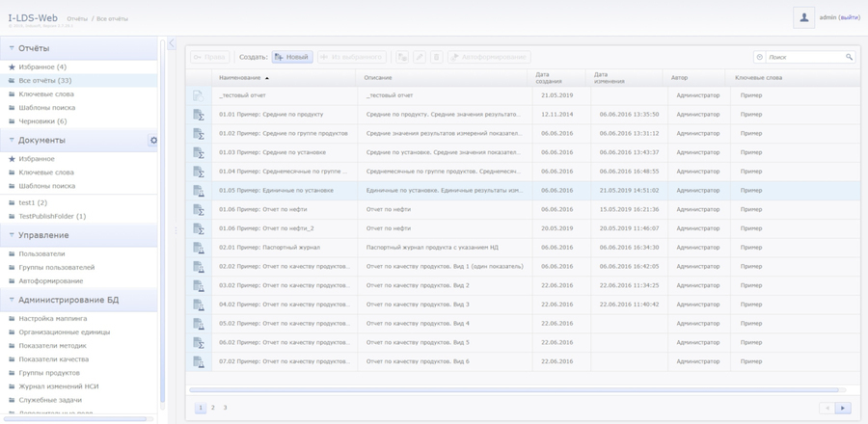Screen dimensions: 868x424
Task: Click icon for 01.01 Средние по продукту
Action: click(x=198, y=115)
